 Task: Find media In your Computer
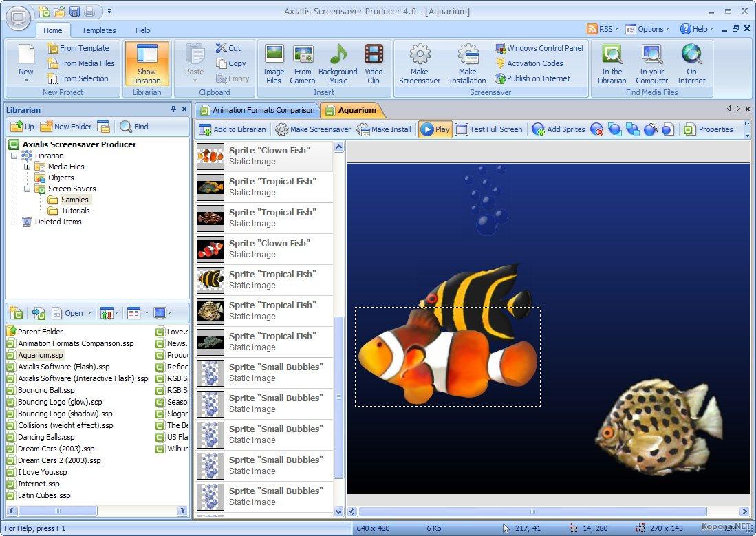(652, 64)
